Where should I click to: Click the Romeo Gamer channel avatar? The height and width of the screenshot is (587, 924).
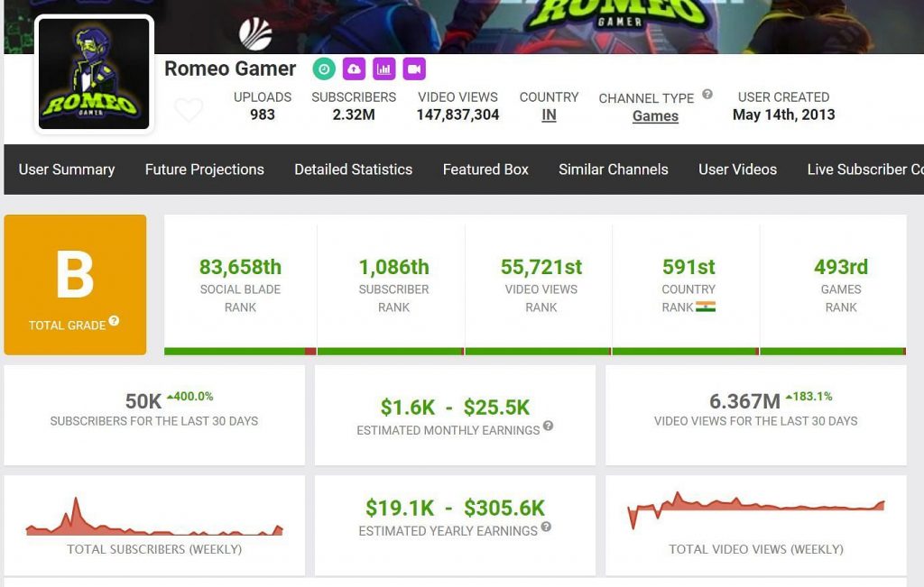(94, 74)
